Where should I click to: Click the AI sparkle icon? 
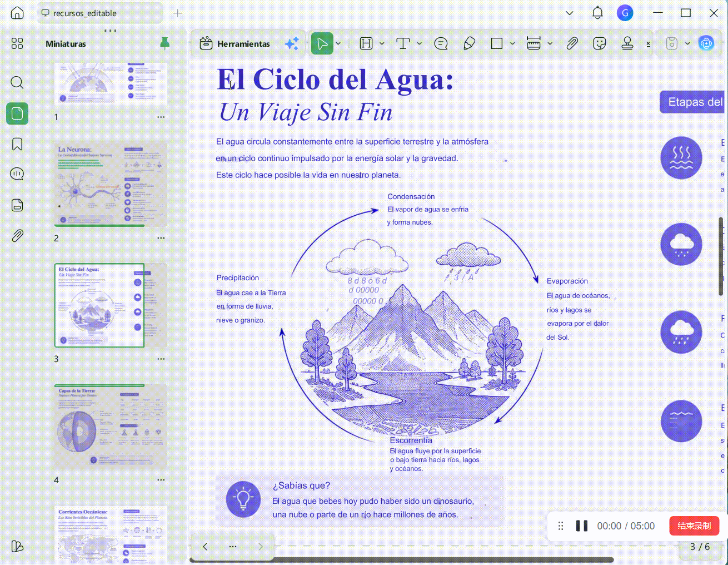click(292, 43)
